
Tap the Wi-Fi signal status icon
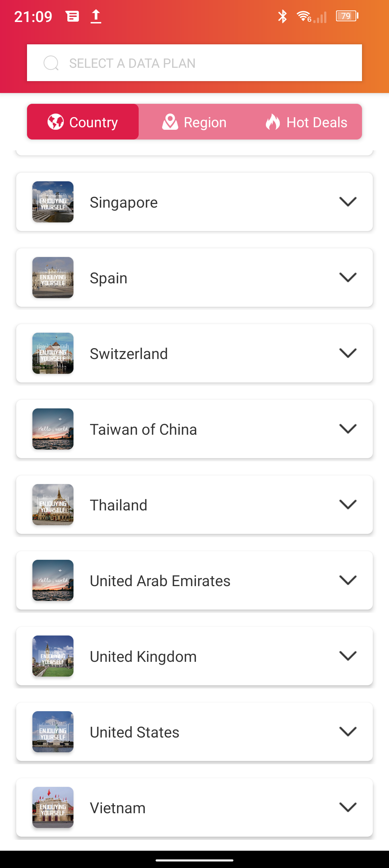pyautogui.click(x=304, y=16)
